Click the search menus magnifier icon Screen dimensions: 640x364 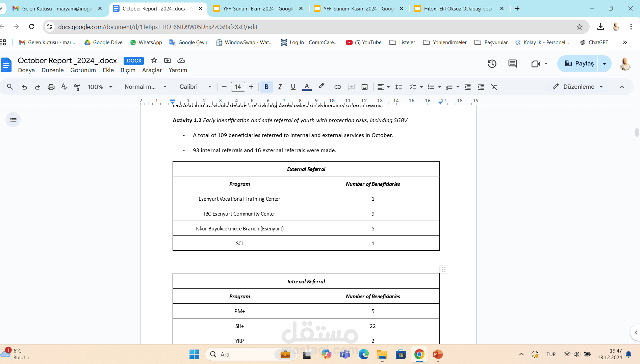(10, 87)
